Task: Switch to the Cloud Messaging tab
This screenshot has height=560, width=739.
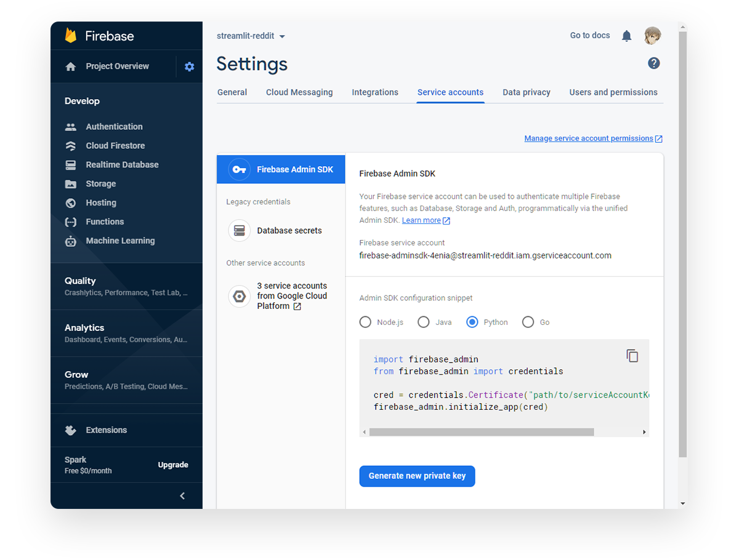Action: click(x=299, y=92)
